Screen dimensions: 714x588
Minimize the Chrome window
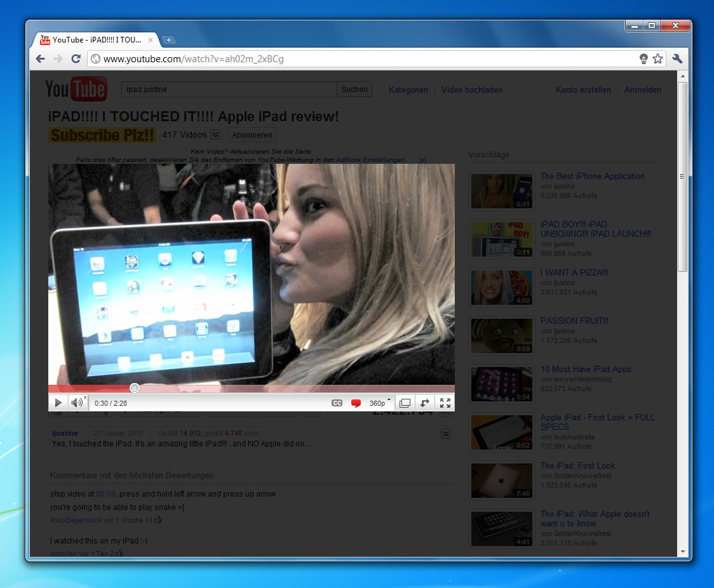coord(635,25)
